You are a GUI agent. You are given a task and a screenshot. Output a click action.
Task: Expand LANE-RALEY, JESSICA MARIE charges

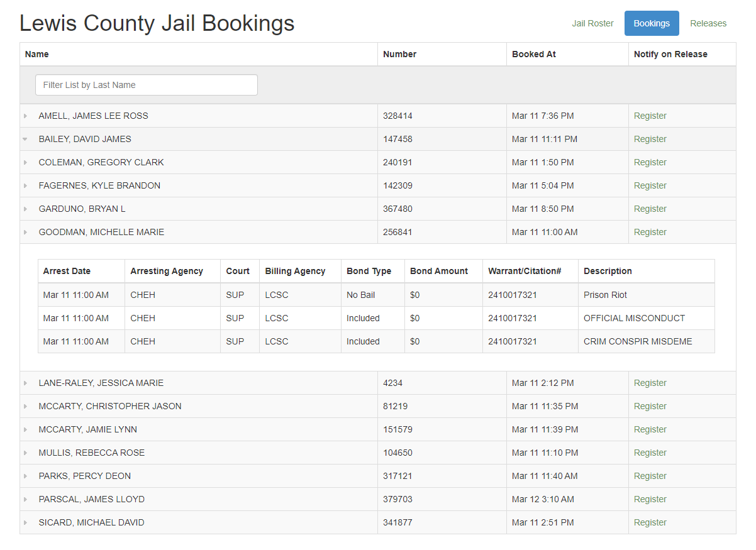26,383
